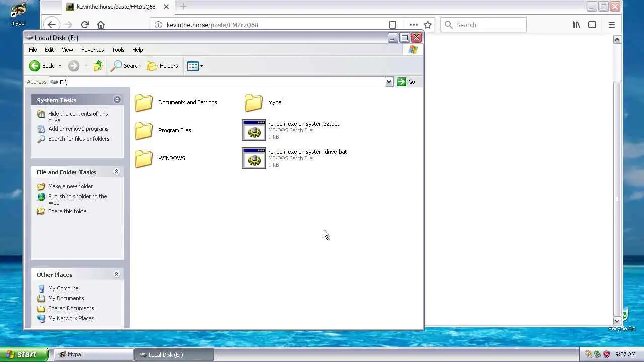Click Hide the contents of this drive

(x=78, y=117)
